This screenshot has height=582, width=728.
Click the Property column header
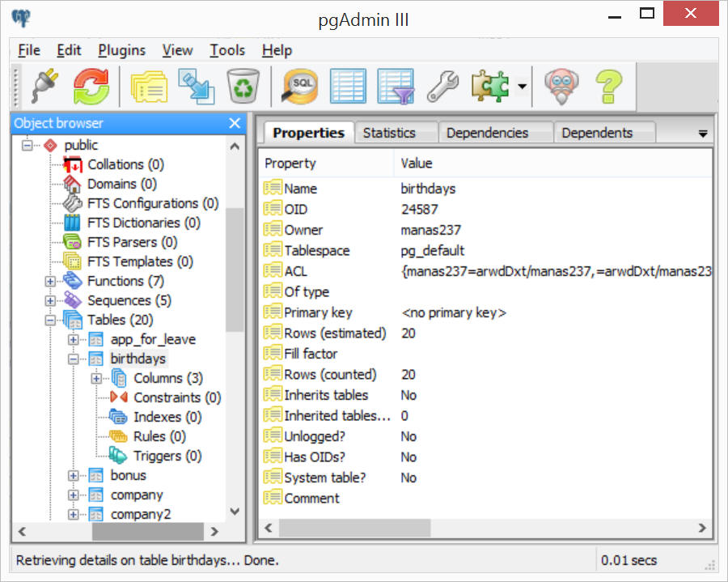click(327, 164)
